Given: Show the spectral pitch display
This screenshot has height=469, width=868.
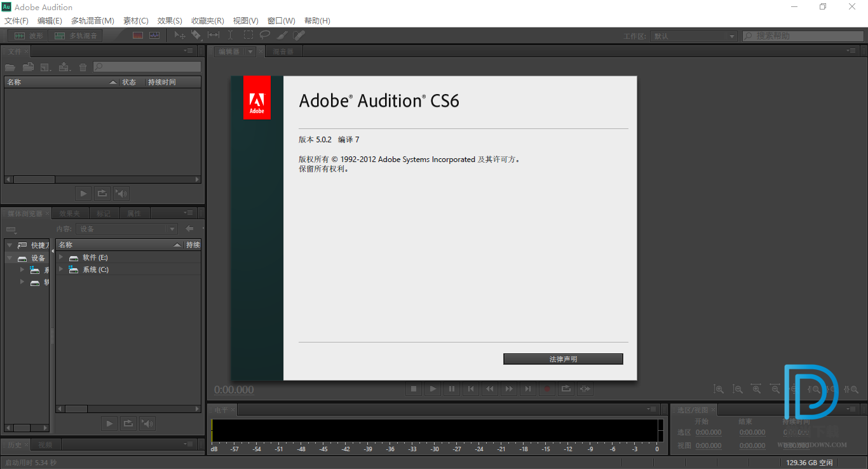Looking at the screenshot, I should click(154, 36).
